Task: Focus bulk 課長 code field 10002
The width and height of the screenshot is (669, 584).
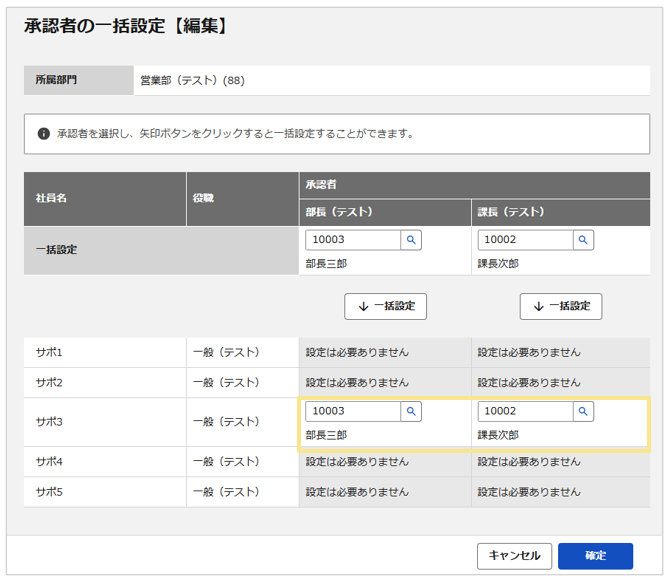Action: (x=525, y=240)
